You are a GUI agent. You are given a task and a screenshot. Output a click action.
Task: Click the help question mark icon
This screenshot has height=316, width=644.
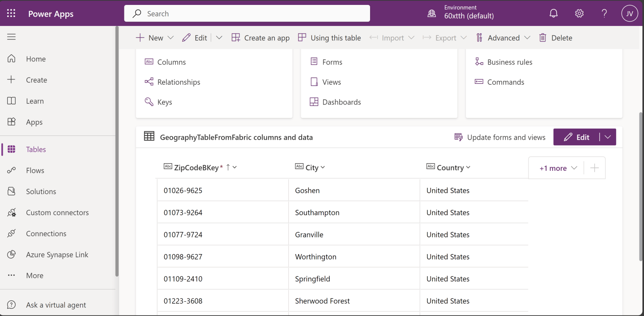click(604, 13)
